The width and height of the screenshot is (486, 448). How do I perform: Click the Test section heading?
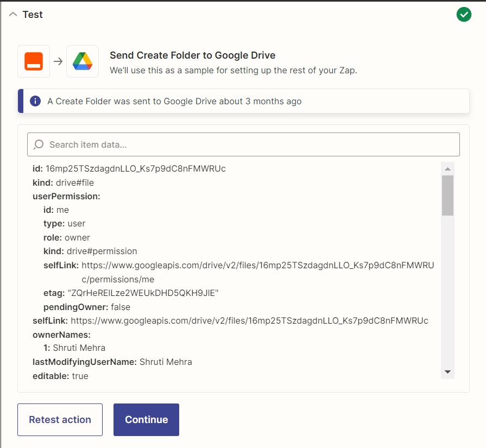click(33, 15)
